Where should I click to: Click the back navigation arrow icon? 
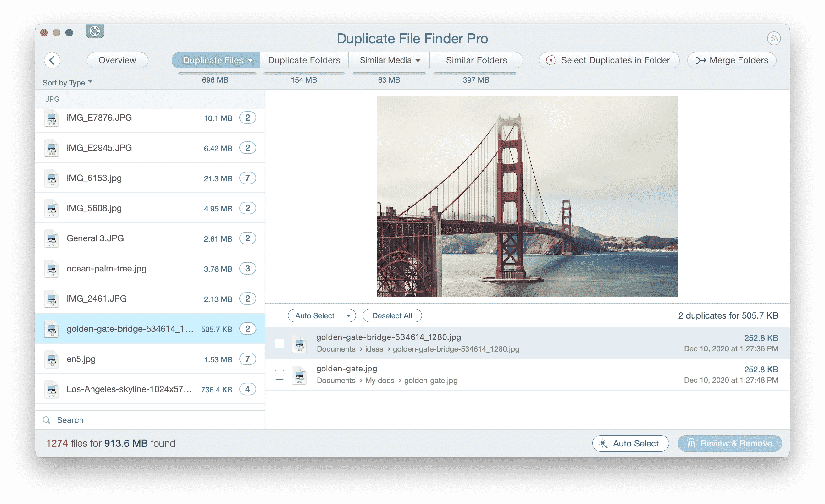(52, 59)
